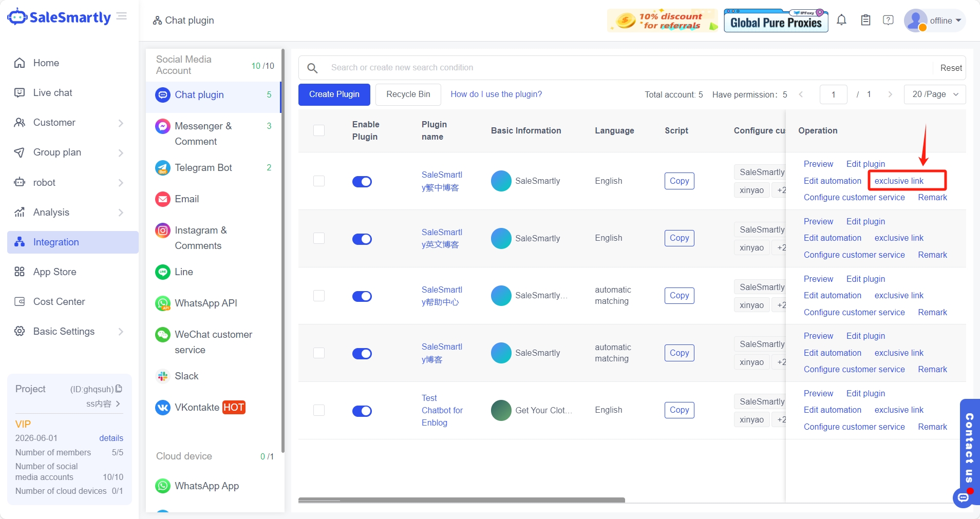
Task: Open the Telegram Bot channel
Action: (x=203, y=168)
